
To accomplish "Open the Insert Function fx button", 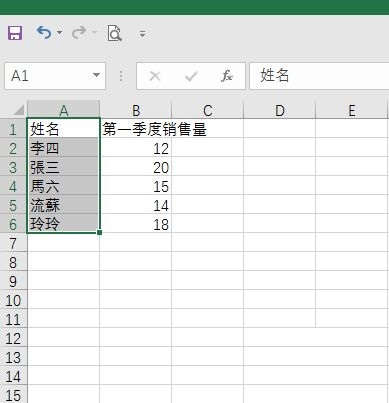I will (x=227, y=76).
